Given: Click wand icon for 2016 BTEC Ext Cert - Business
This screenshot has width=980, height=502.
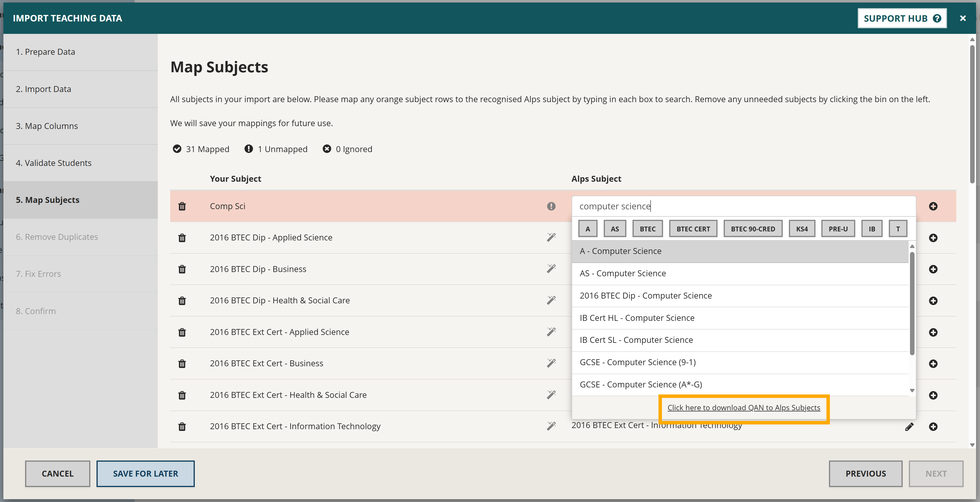Looking at the screenshot, I should [551, 363].
